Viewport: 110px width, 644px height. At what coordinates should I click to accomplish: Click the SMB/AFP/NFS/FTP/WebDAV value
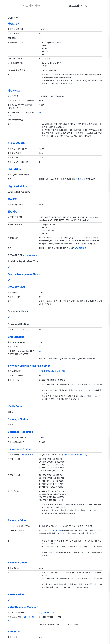[51, 96]
